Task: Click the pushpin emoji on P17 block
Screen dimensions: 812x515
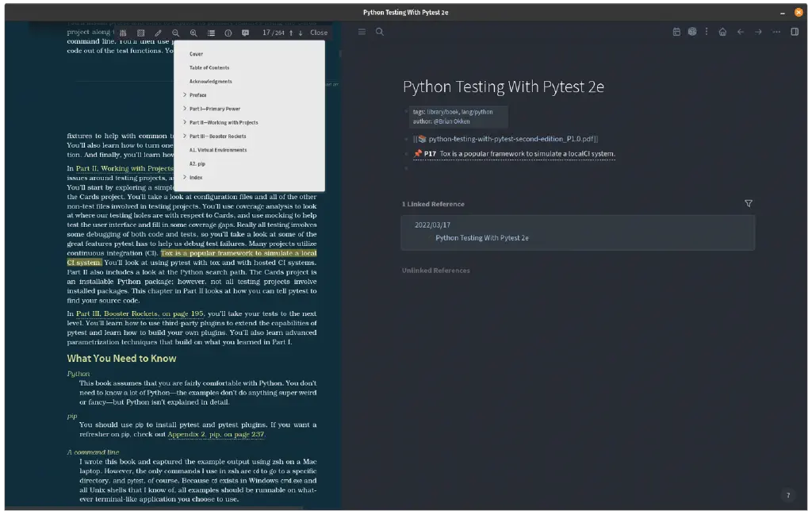Action: [x=417, y=153]
